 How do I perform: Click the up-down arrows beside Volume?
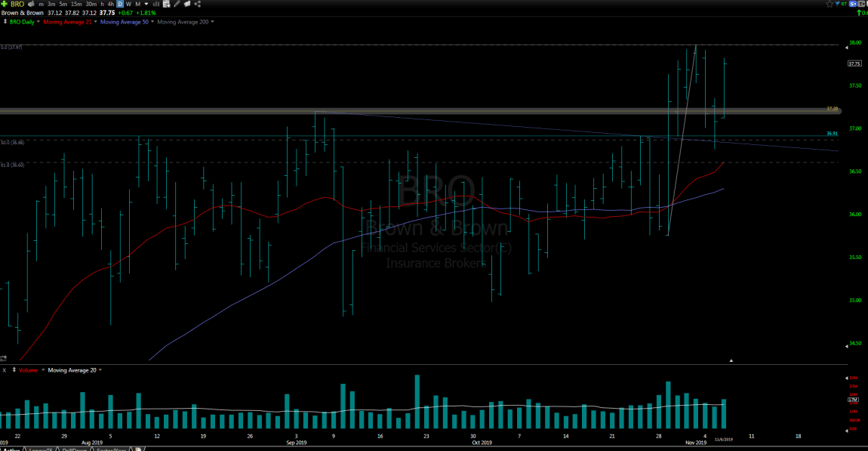(x=14, y=369)
